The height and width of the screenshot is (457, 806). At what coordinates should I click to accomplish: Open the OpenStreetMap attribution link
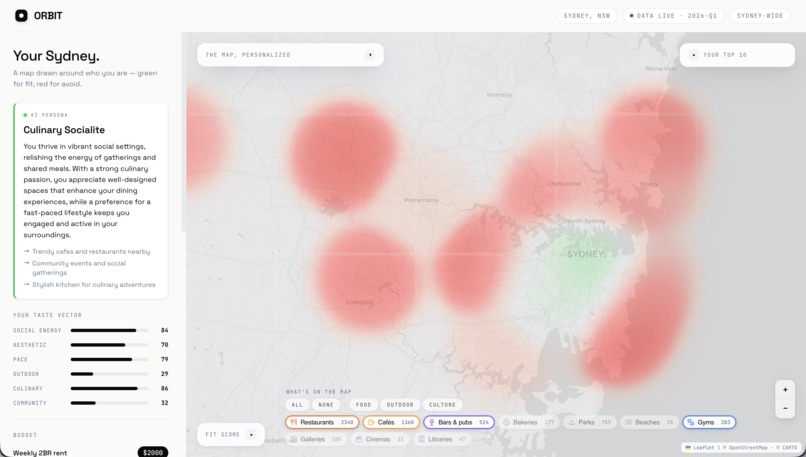pyautogui.click(x=749, y=448)
